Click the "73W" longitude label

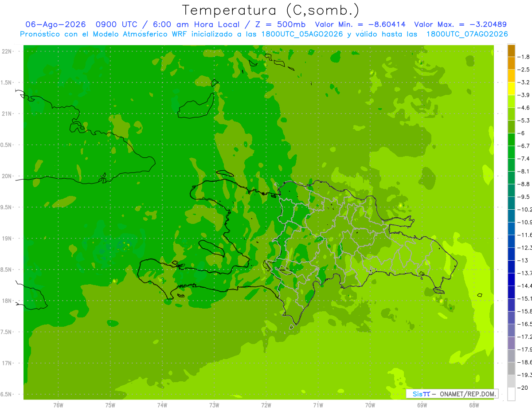tap(214, 405)
